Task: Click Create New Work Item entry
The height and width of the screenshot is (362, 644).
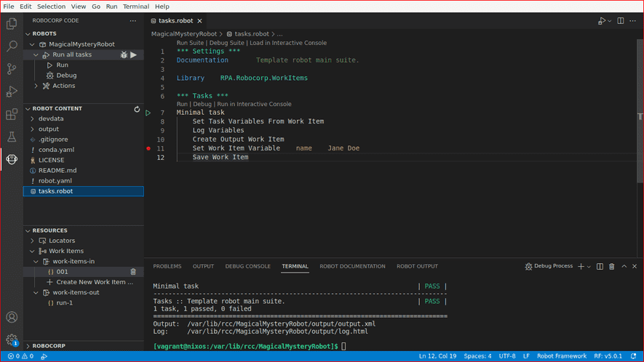Action: coord(95,282)
